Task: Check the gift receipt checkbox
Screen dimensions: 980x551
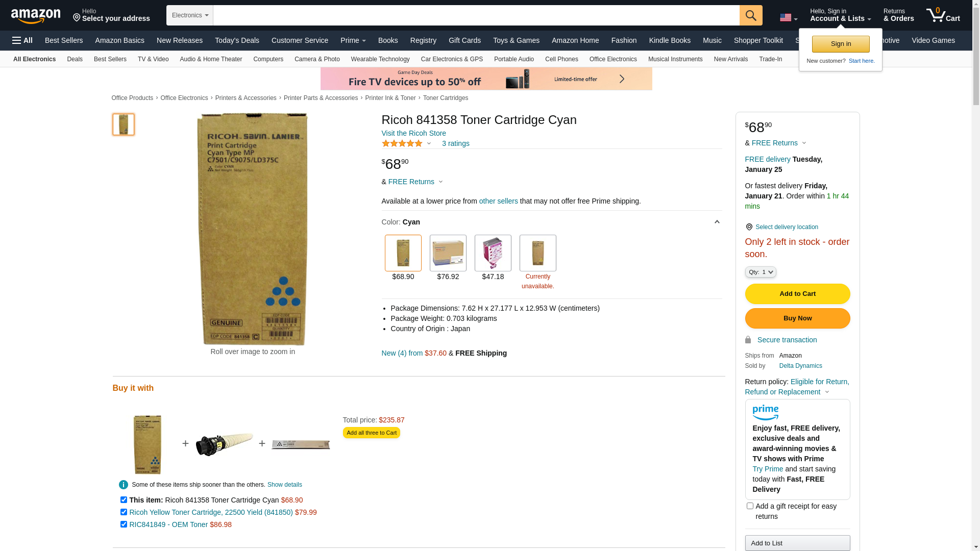Action: click(x=750, y=506)
